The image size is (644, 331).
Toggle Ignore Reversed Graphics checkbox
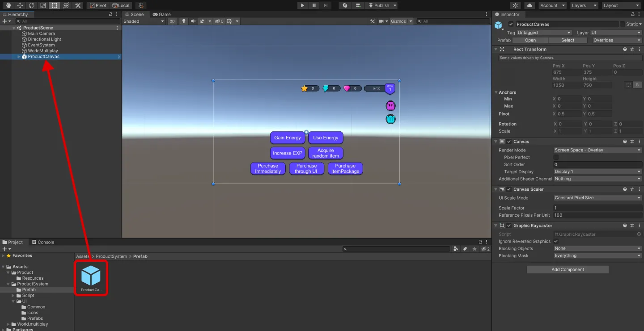[556, 241]
